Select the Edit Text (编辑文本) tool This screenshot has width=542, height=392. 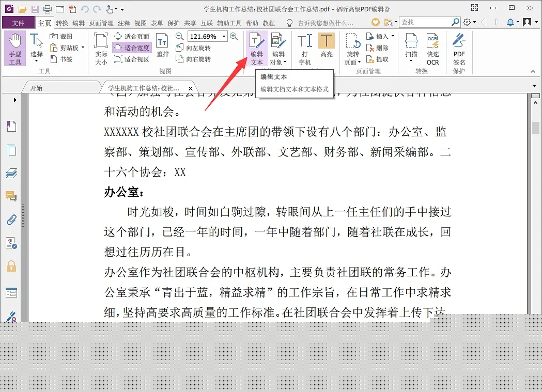(256, 49)
